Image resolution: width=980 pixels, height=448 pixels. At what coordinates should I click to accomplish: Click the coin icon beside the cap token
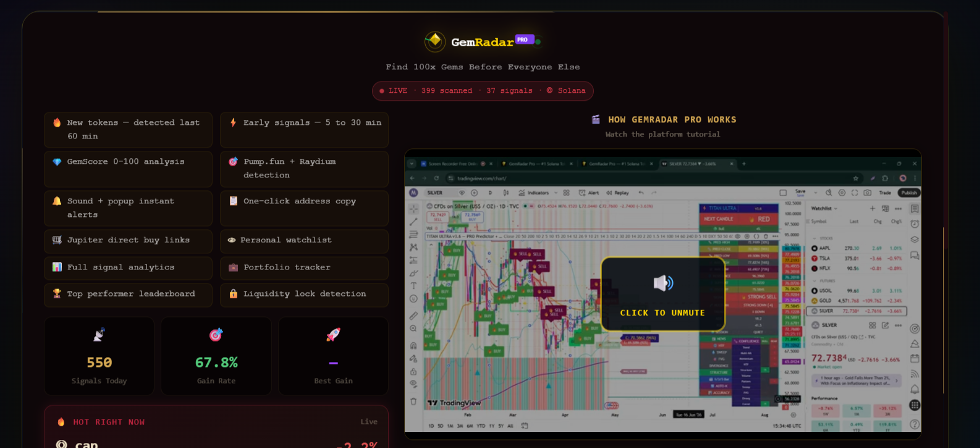(x=61, y=444)
